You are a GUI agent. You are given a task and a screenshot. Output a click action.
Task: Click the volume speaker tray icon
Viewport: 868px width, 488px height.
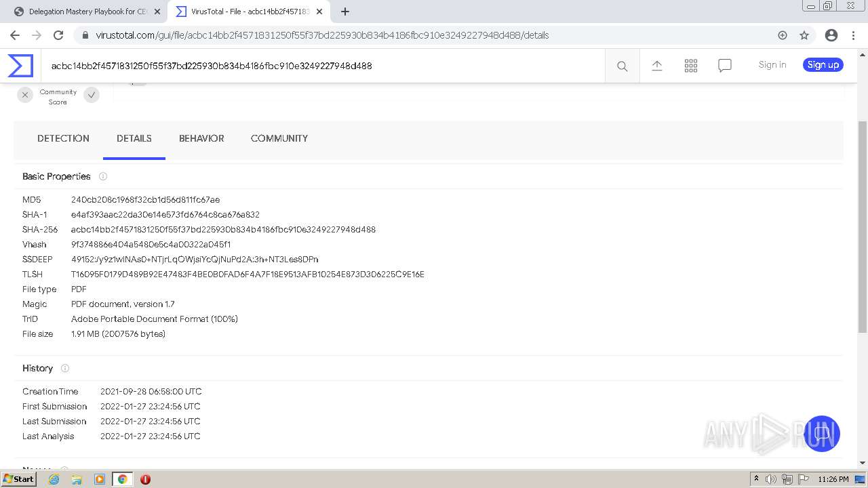[x=771, y=479]
